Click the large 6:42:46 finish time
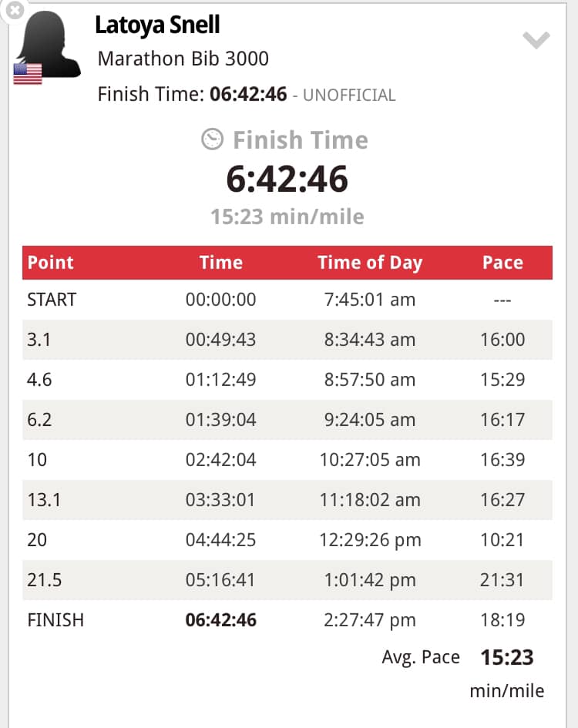Image resolution: width=578 pixels, height=728 pixels. tap(287, 179)
